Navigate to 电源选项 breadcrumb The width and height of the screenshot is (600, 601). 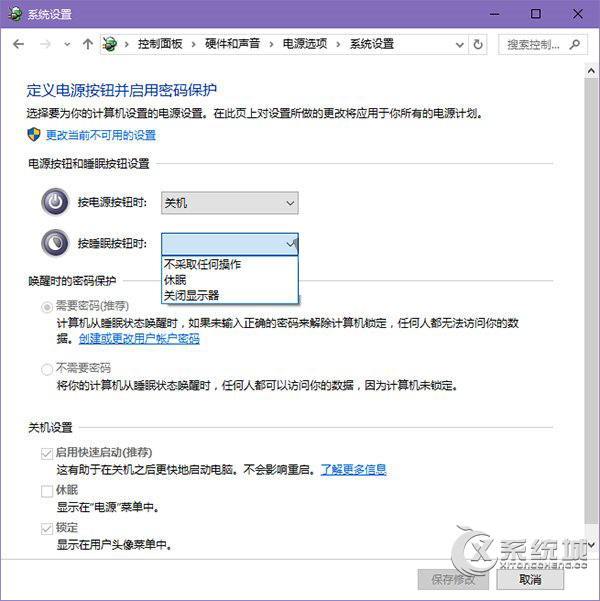click(x=305, y=44)
